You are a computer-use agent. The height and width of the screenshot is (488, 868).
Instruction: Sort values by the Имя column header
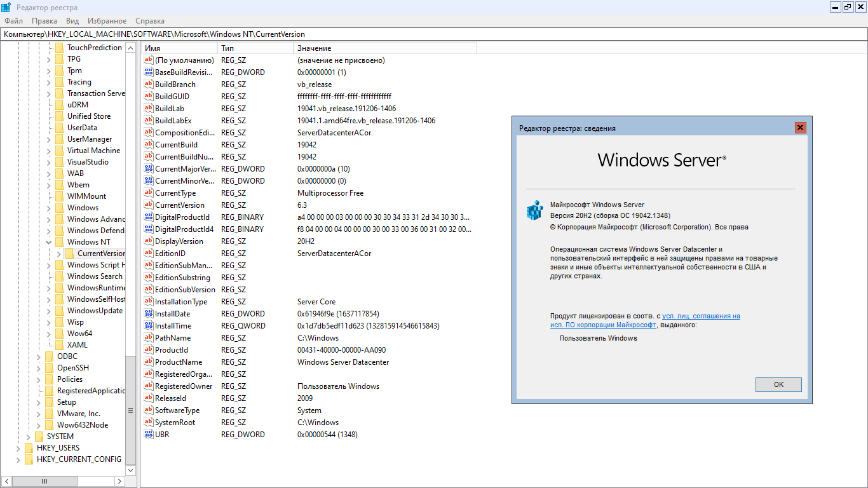click(179, 48)
